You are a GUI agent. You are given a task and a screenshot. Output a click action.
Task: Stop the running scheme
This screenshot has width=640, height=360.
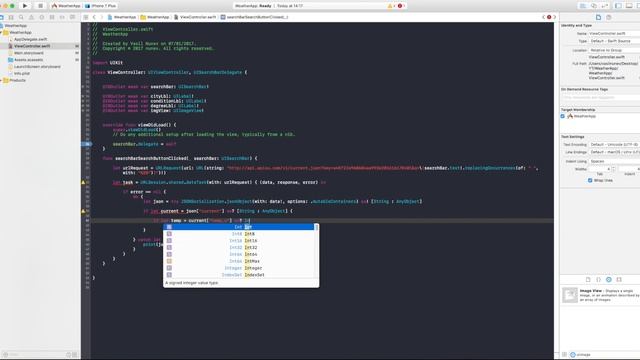[40, 6]
